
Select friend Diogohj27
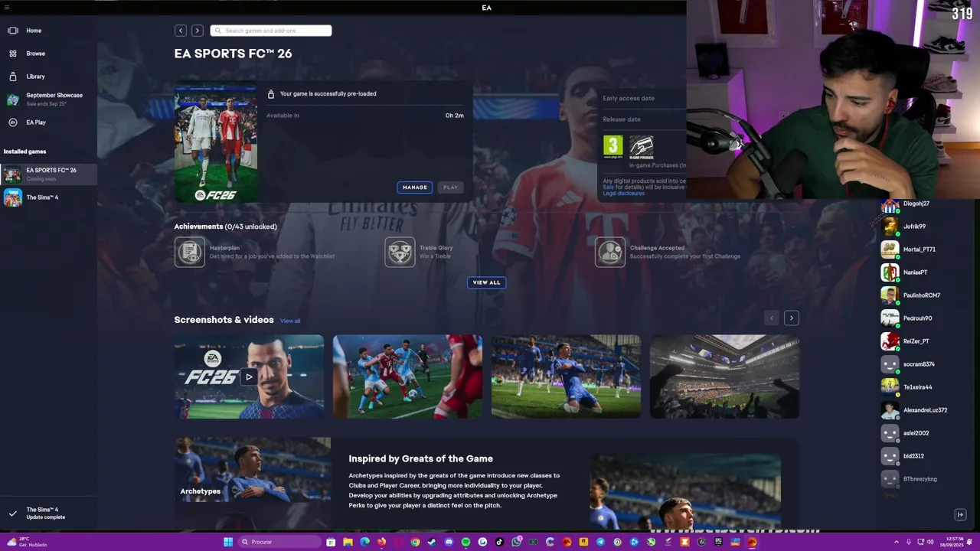(916, 204)
